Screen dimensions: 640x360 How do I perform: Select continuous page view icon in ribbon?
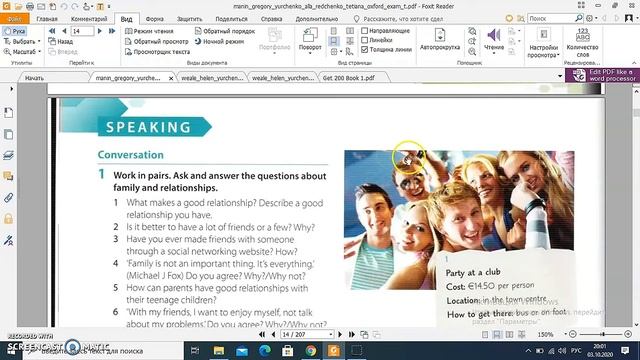pos(334,41)
